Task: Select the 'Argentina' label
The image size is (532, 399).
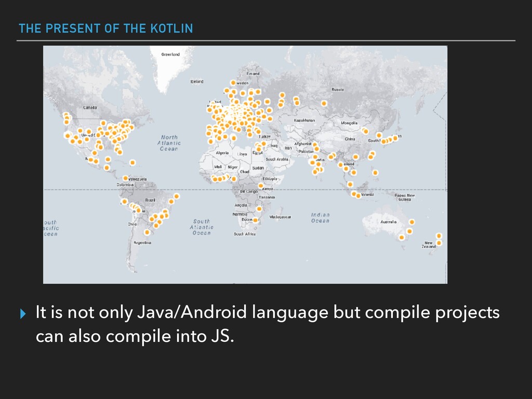Action: (x=142, y=243)
